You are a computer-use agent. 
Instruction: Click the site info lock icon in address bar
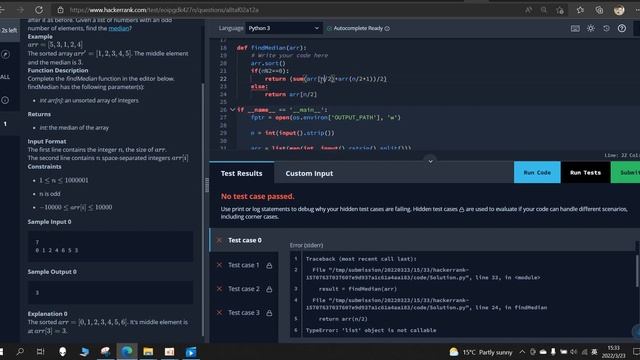[60, 10]
